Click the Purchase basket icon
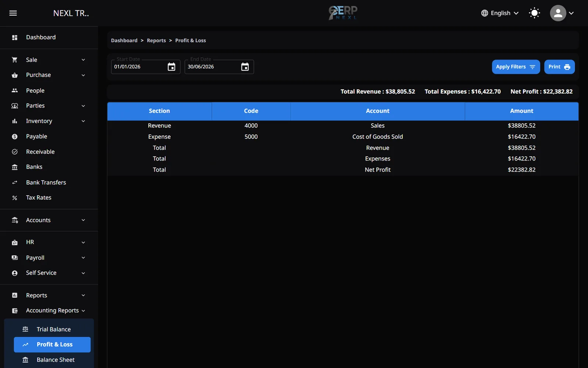Screen dimensions: 588x368 pyautogui.click(x=15, y=75)
